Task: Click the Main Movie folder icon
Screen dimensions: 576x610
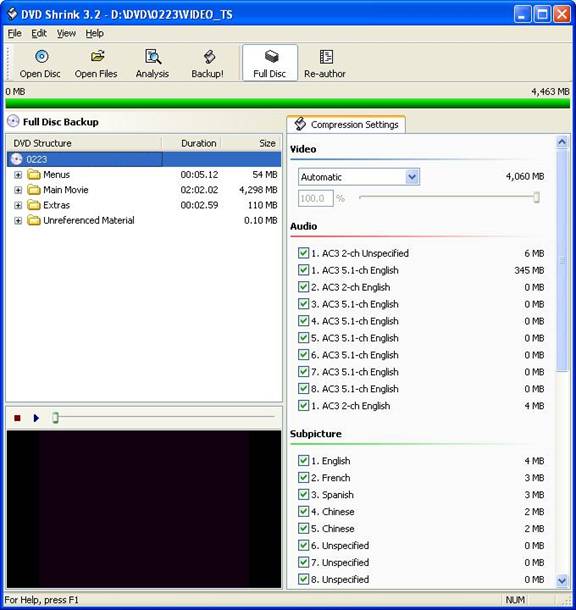Action: click(34, 189)
